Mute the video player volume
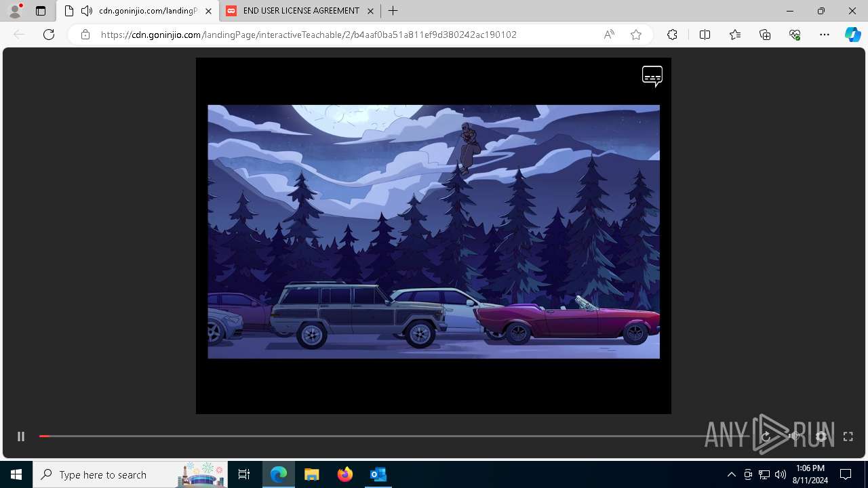Screen dimensions: 868x488 tap(794, 436)
